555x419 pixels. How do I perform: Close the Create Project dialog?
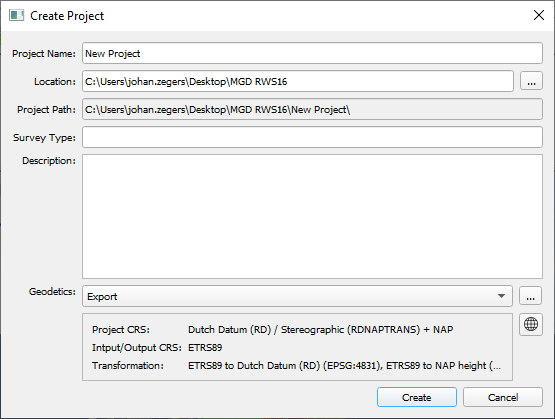click(539, 15)
